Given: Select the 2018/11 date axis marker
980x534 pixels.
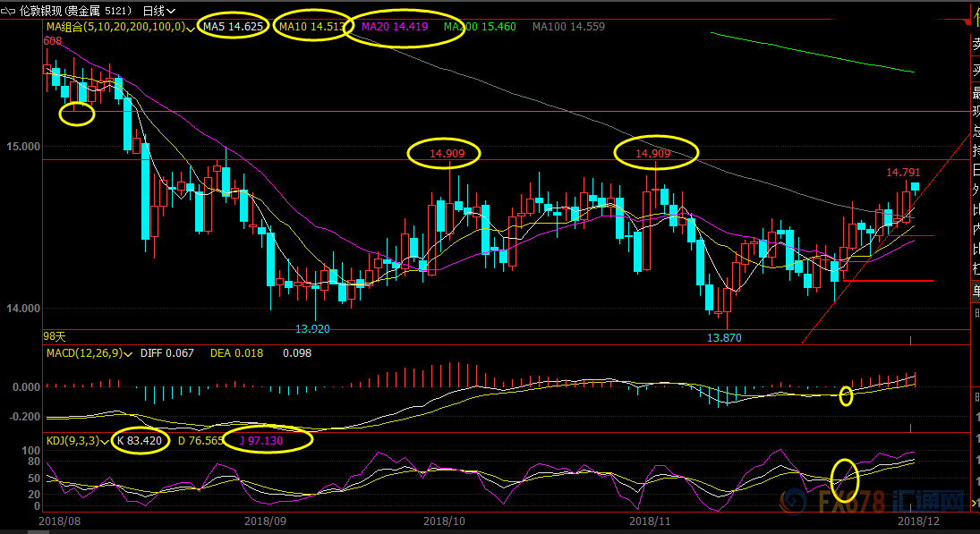Looking at the screenshot, I should (x=651, y=520).
